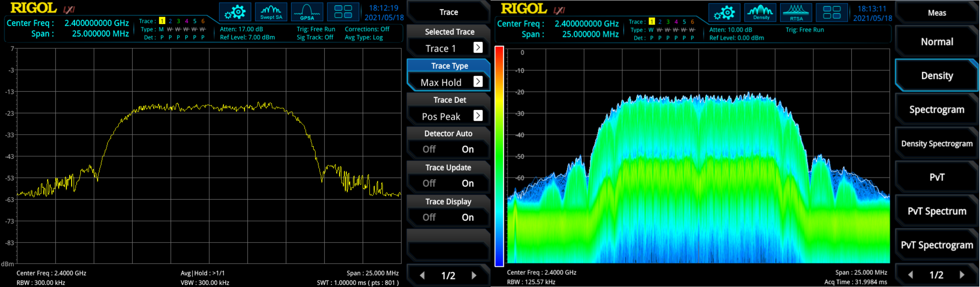Select PvT Spectrum measurement
The image size is (980, 287).
(937, 211)
